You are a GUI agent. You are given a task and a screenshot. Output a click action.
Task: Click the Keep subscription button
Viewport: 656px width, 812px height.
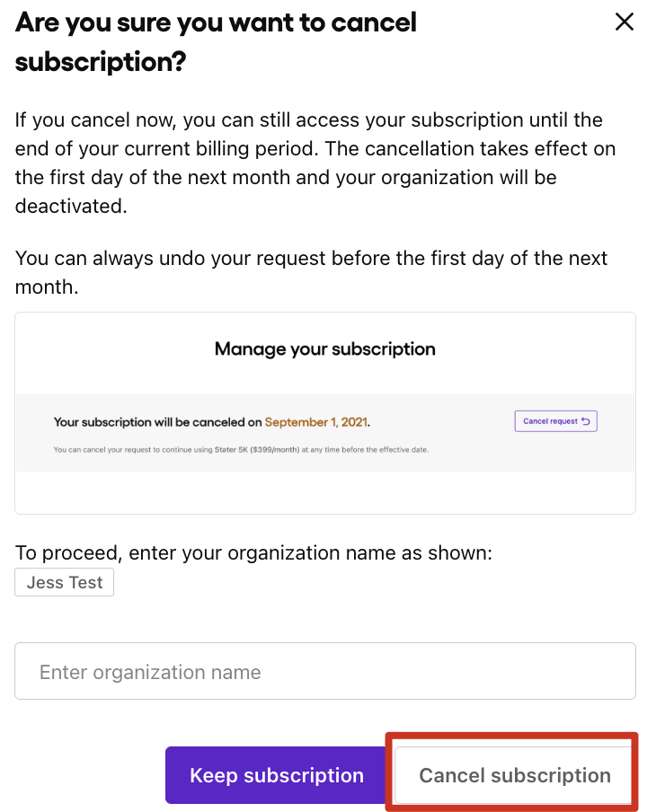click(x=276, y=774)
